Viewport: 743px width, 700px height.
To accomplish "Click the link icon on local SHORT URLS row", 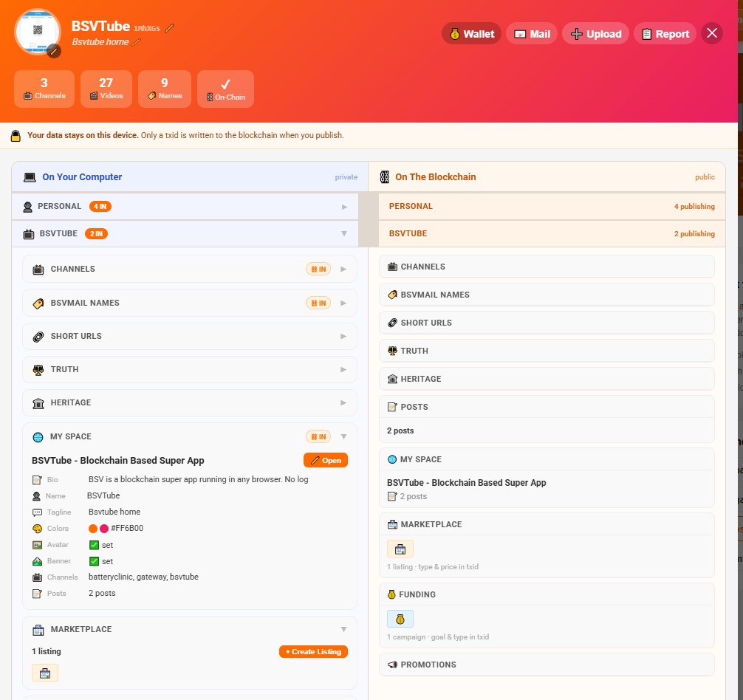I will [38, 337].
